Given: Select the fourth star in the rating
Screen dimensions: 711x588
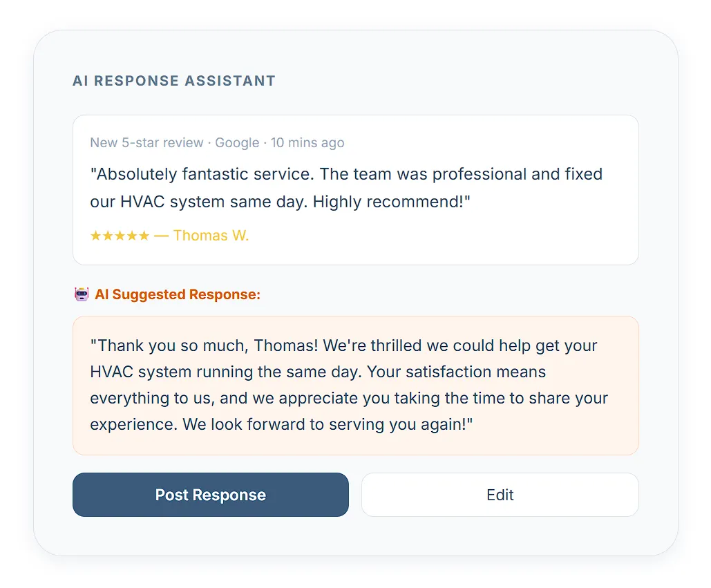Looking at the screenshot, I should 131,236.
